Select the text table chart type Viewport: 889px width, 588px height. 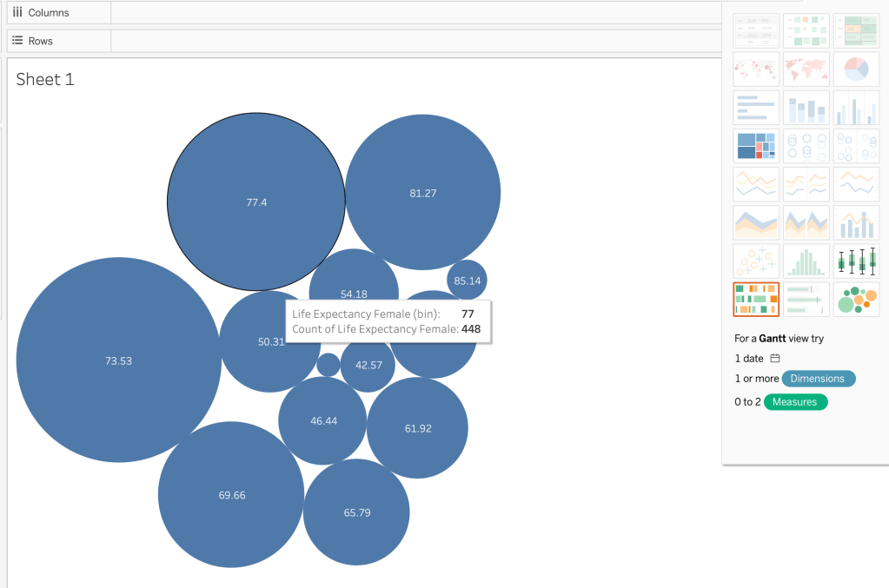(x=756, y=30)
